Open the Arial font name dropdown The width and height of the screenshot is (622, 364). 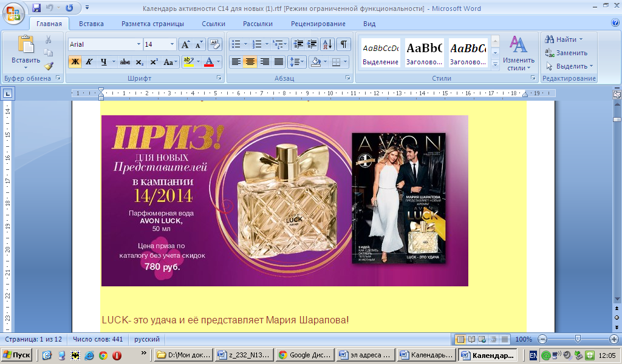coord(138,44)
